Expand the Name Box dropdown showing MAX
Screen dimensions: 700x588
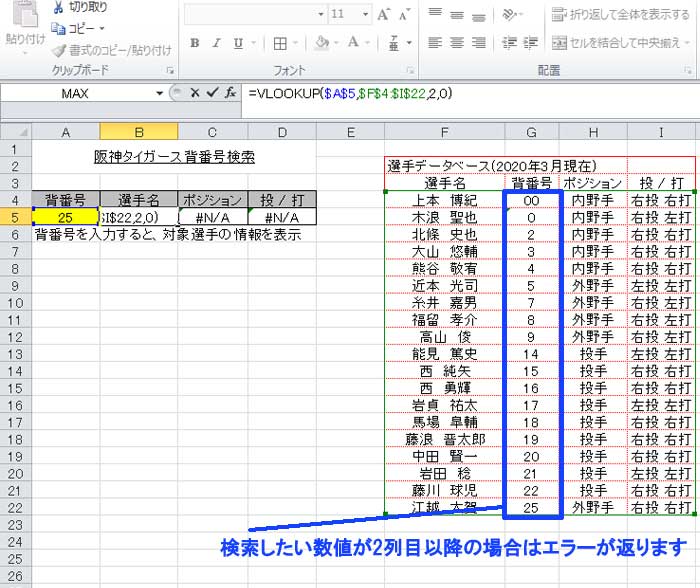(159, 93)
